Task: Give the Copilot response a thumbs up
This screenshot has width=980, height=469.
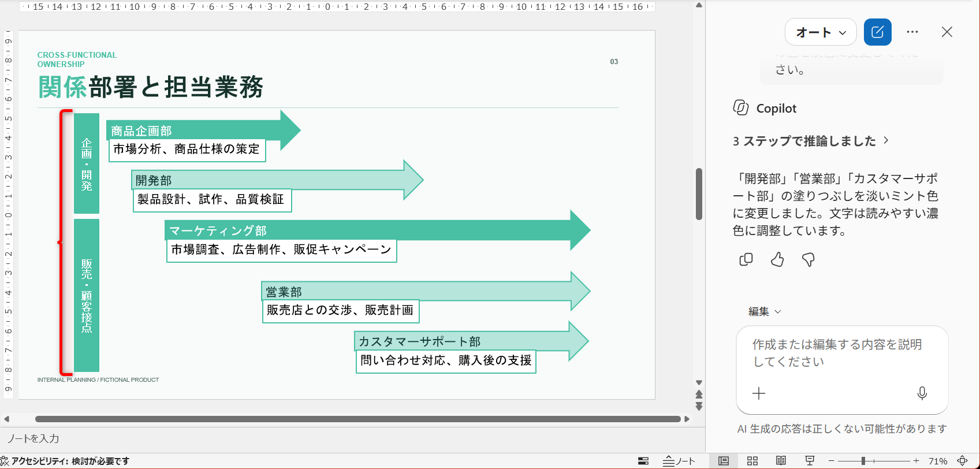Action: pyautogui.click(x=777, y=259)
